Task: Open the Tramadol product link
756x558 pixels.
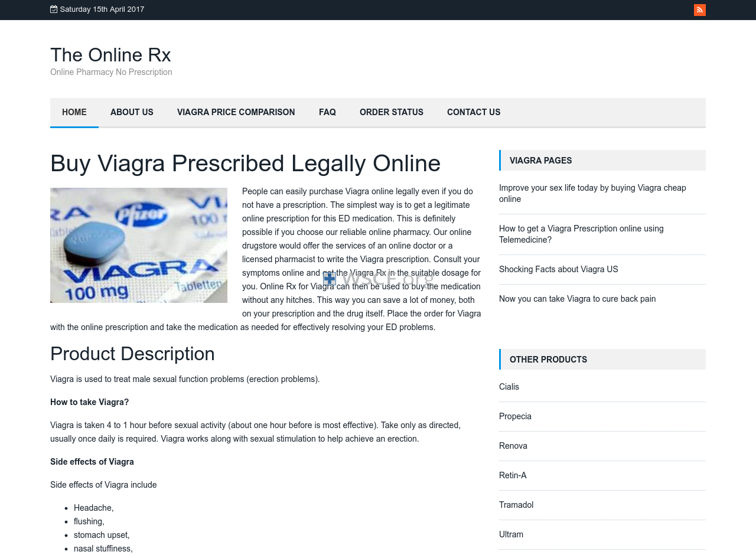Action: point(516,505)
